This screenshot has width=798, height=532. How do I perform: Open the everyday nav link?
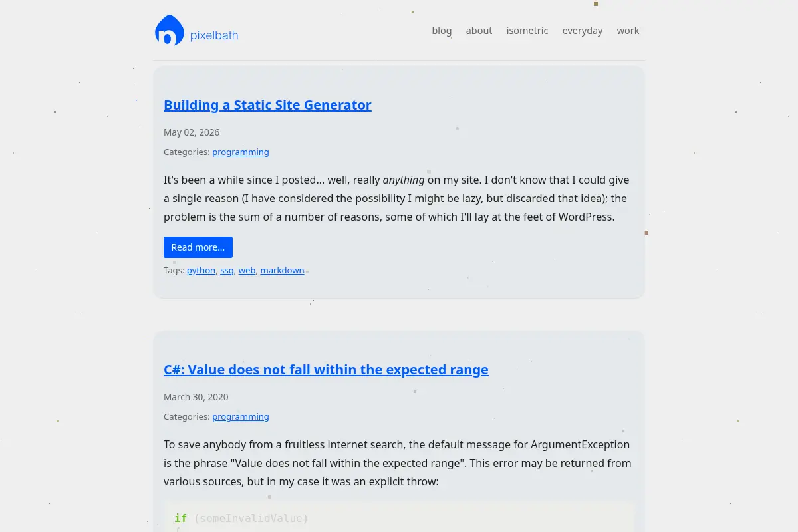(x=583, y=31)
